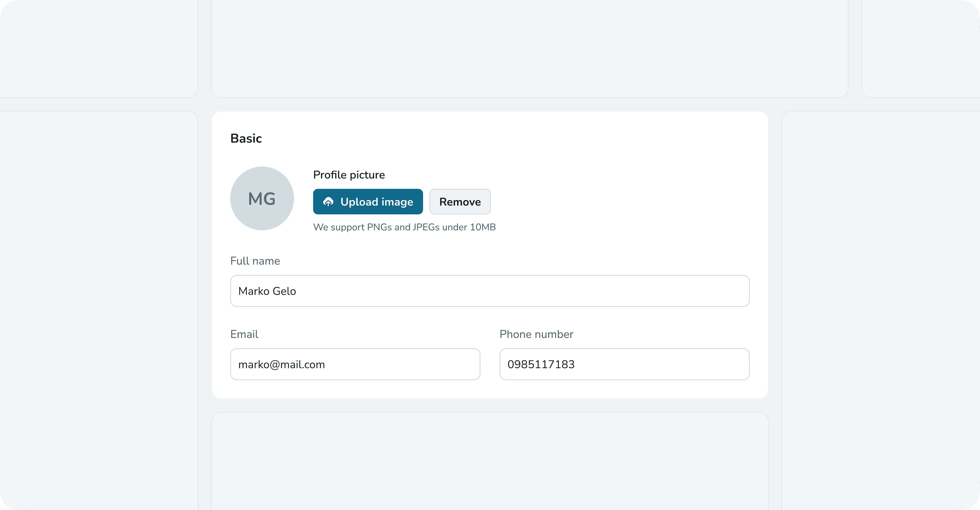Click the Basic section heading
980x510 pixels.
click(x=246, y=138)
